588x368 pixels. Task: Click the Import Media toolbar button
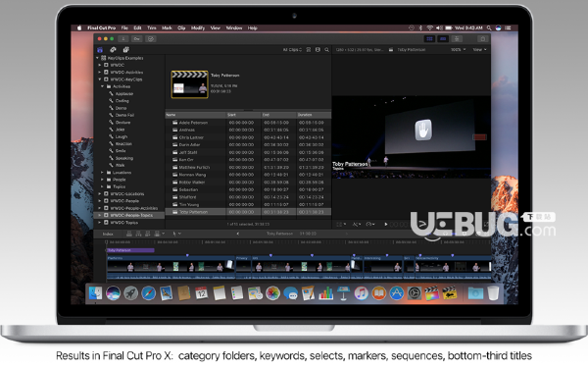point(123,38)
